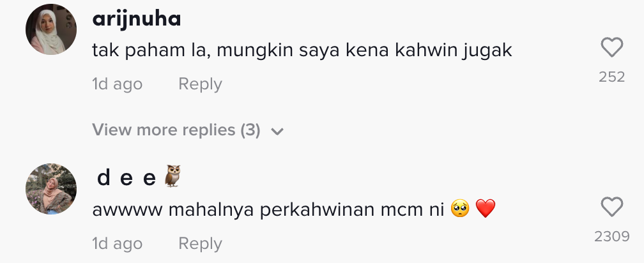Select the 'awwww mahalnya perkahwinan' comment text

pyautogui.click(x=268, y=209)
